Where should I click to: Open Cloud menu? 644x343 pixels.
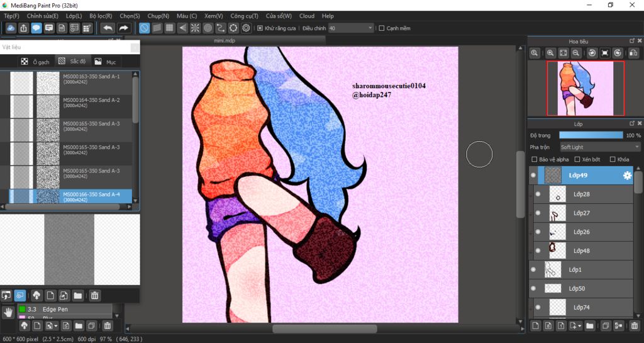(x=307, y=16)
